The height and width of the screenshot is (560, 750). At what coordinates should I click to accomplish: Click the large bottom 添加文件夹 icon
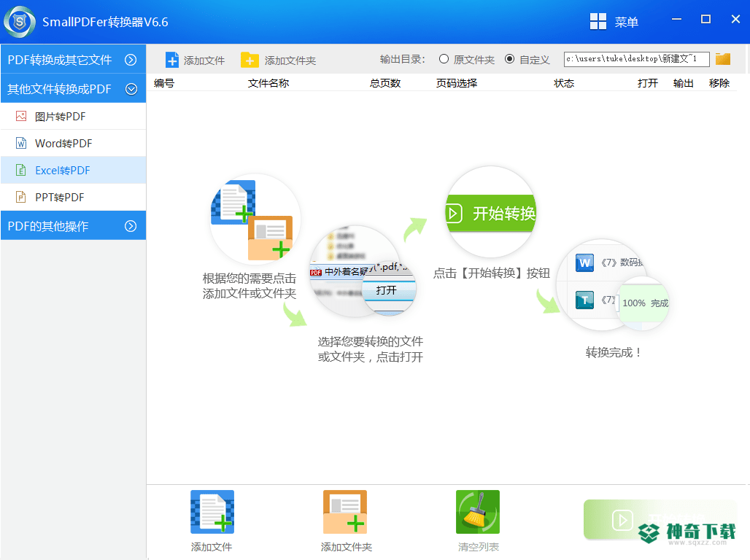click(x=345, y=512)
